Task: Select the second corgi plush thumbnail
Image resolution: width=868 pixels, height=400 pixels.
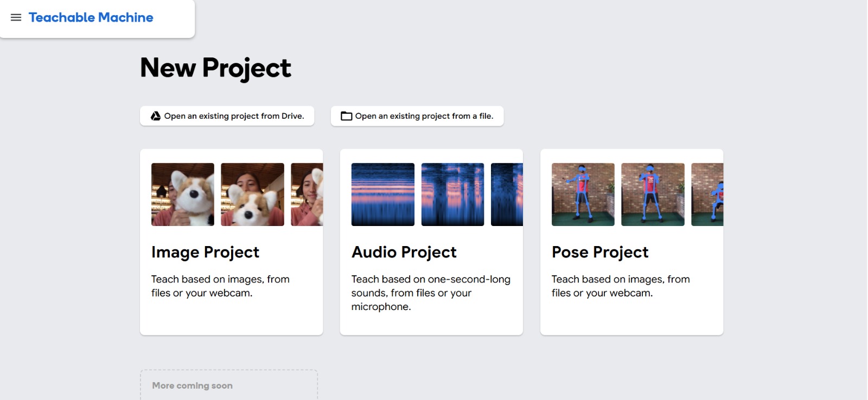Action: point(252,195)
